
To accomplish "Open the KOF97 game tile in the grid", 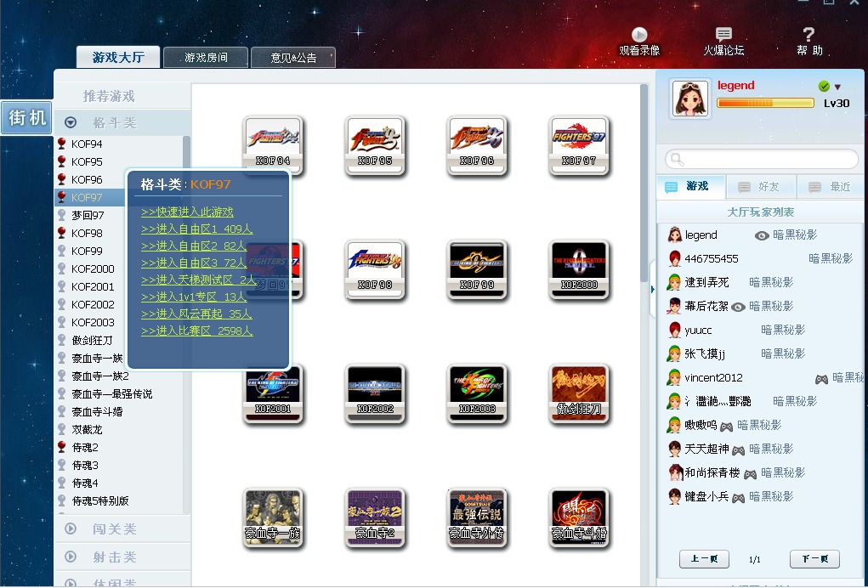I will 578,145.
